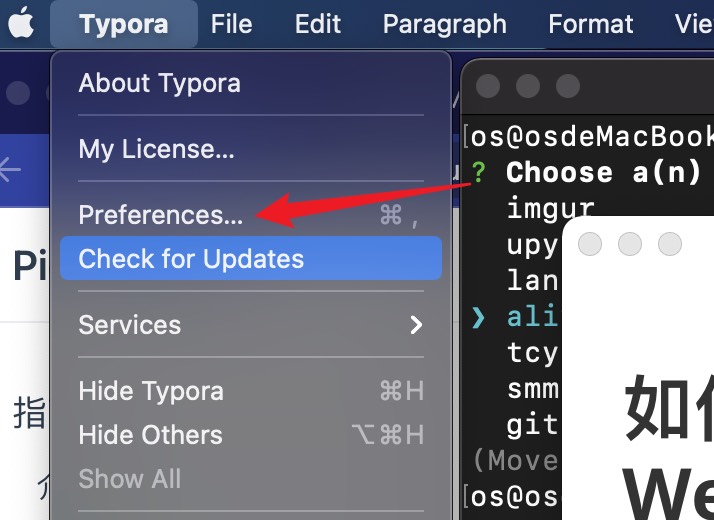The image size is (714, 520).
Task: Close the dark terminal window
Action: coord(488,86)
